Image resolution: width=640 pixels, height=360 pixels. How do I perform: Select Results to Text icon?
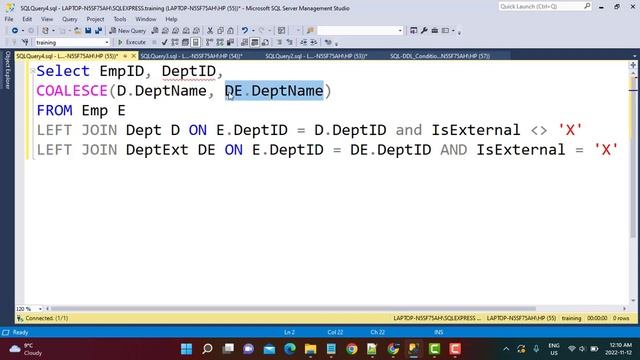[244, 42]
